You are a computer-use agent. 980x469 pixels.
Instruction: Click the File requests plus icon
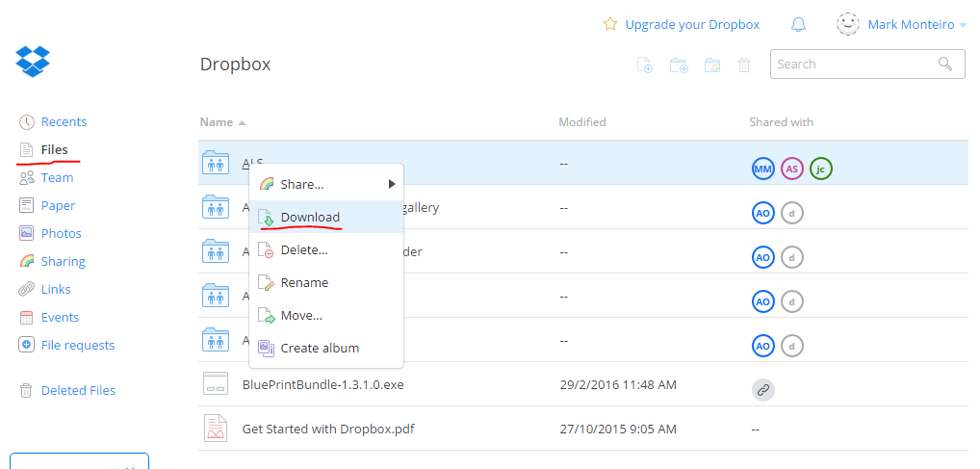click(x=26, y=345)
